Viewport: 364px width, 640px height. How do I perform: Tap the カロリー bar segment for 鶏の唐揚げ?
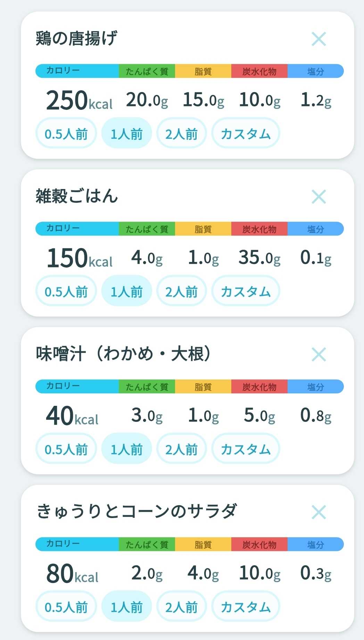click(x=77, y=71)
